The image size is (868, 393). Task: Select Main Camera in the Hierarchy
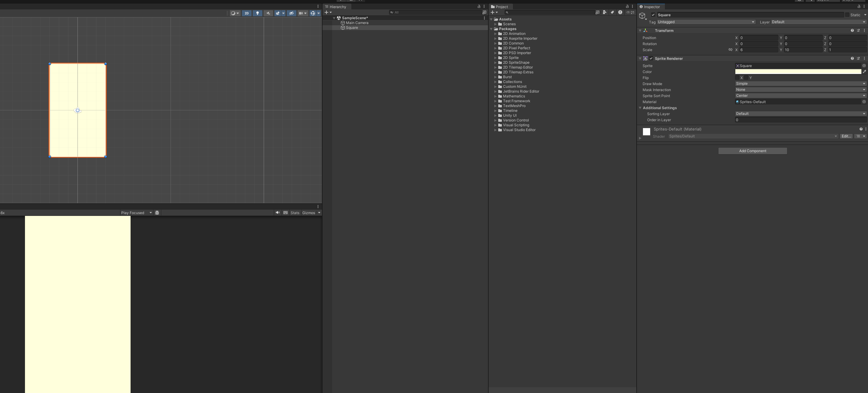357,23
